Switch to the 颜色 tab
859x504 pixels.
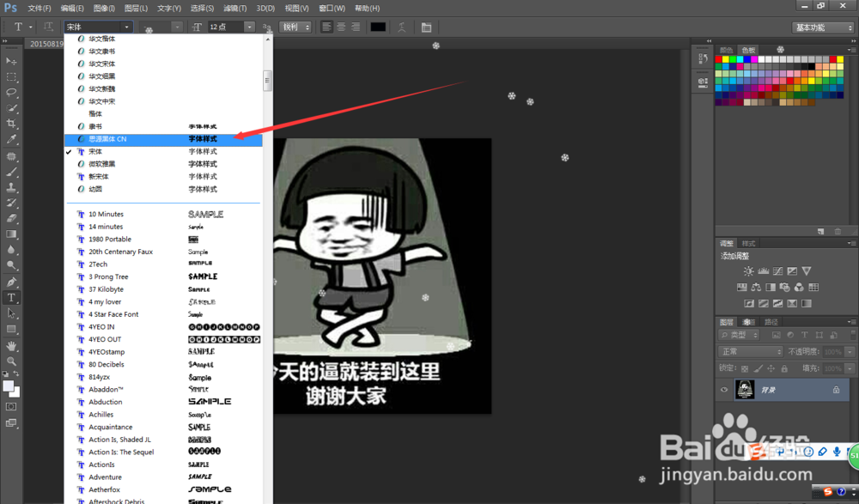click(727, 50)
